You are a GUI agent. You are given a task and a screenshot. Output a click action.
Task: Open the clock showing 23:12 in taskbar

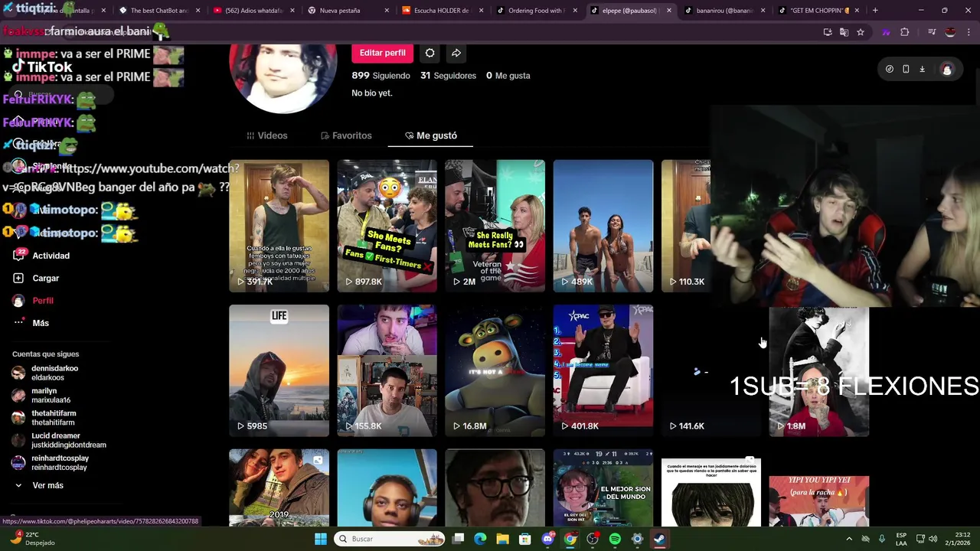[962, 539]
